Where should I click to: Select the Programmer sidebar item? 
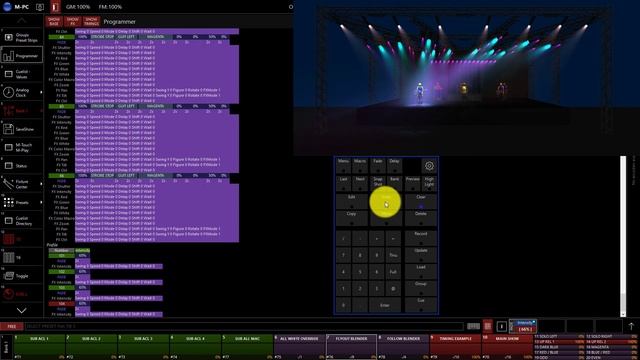tap(22, 55)
